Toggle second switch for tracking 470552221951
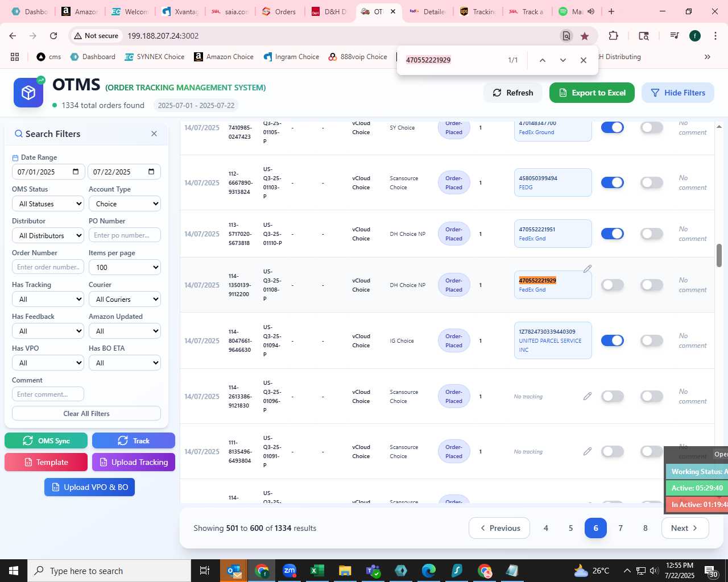This screenshot has height=582, width=728. 652,234
